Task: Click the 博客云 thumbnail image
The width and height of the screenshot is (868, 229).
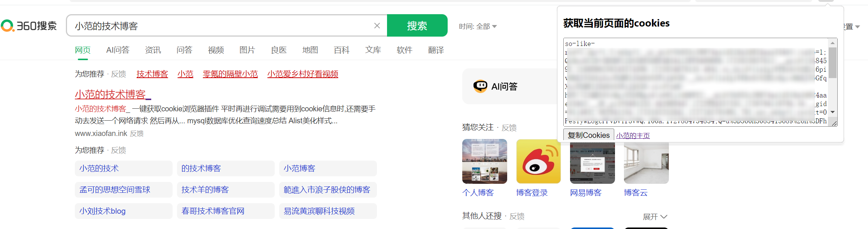Action: 646,163
